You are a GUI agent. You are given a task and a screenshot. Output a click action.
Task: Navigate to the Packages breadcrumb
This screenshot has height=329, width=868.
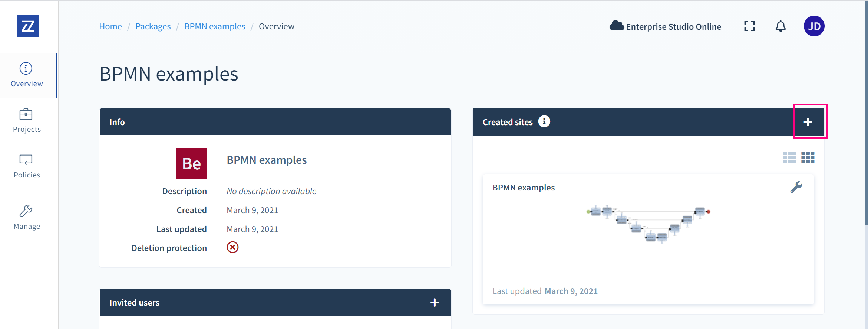[153, 26]
